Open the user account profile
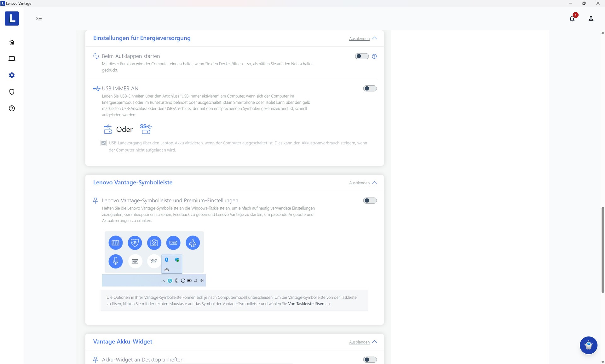 (591, 19)
